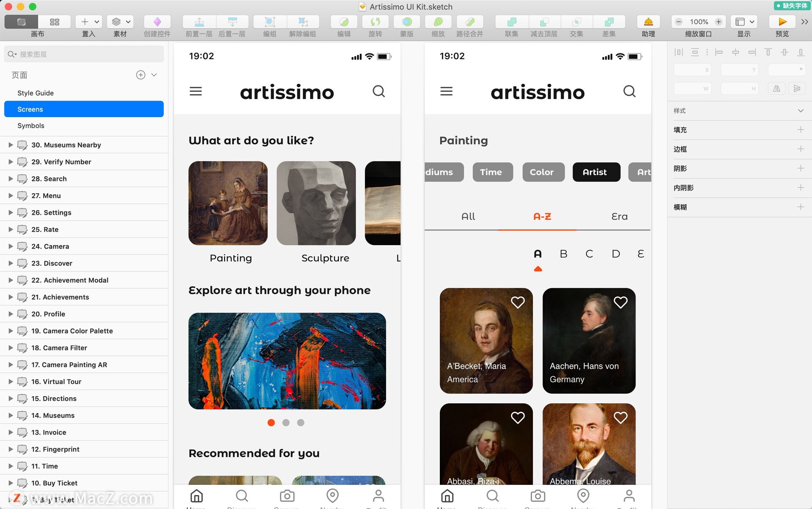
Task: Click the first orange carousel dot
Action: pyautogui.click(x=271, y=423)
